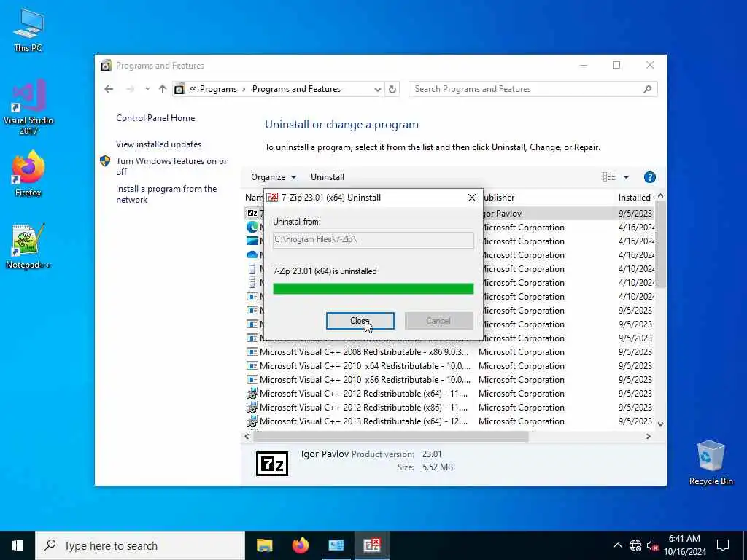Click the large 7z icon in details pane

[x=272, y=463]
